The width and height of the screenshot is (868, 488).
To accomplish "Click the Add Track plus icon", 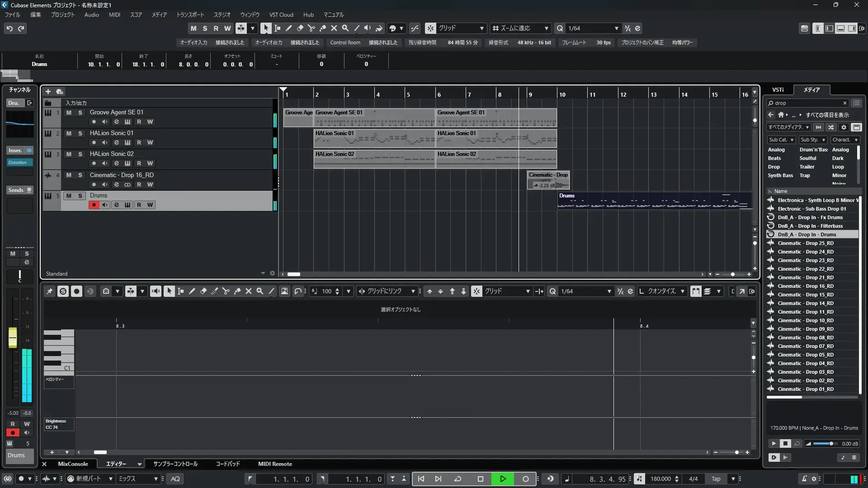I will (48, 92).
